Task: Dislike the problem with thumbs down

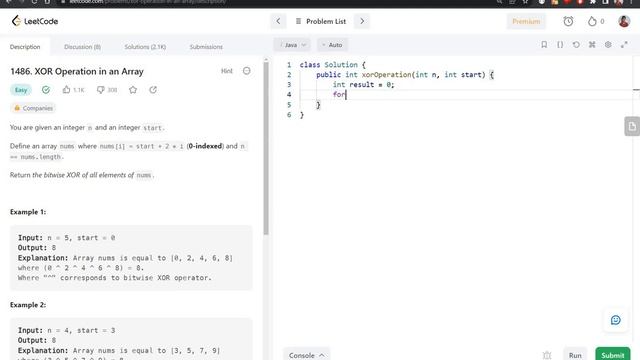Action: click(100, 90)
